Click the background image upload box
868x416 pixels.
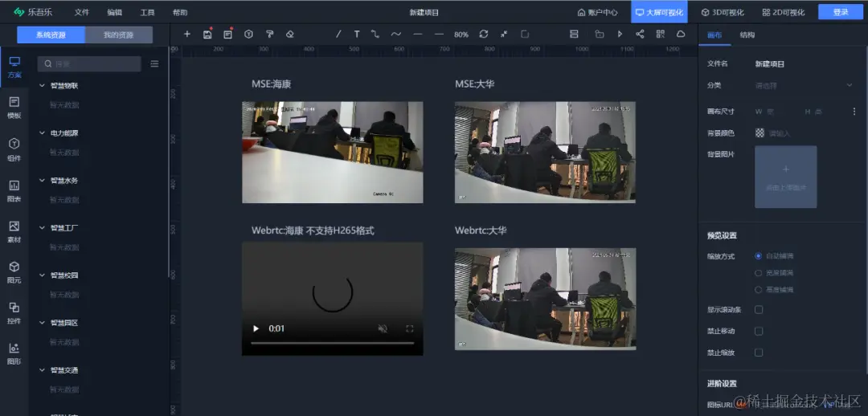pos(785,177)
